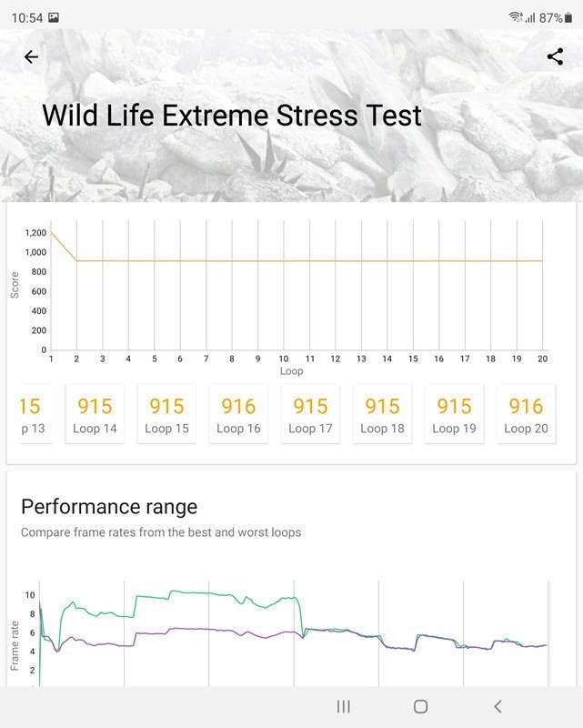Tap the Wi-Fi signal status icon

pos(516,17)
